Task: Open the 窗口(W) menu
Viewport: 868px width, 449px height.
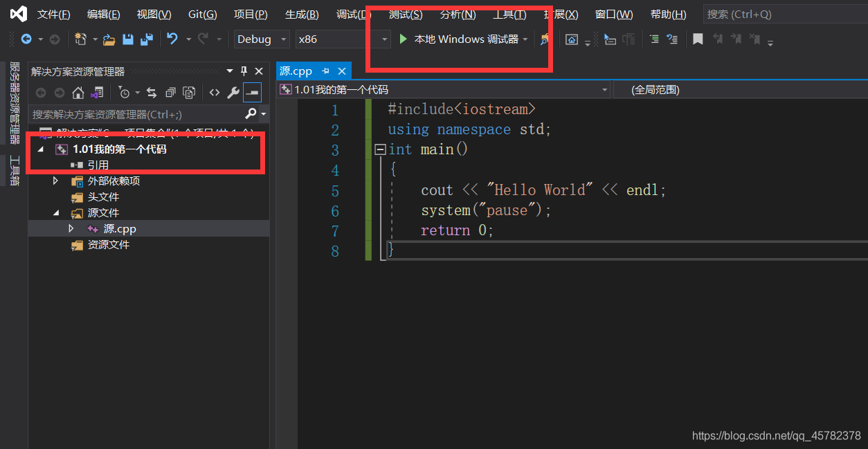Action: 614,14
